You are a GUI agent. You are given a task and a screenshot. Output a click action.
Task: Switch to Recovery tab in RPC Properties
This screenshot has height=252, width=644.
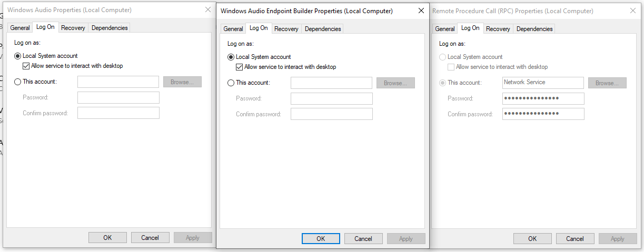coord(498,29)
